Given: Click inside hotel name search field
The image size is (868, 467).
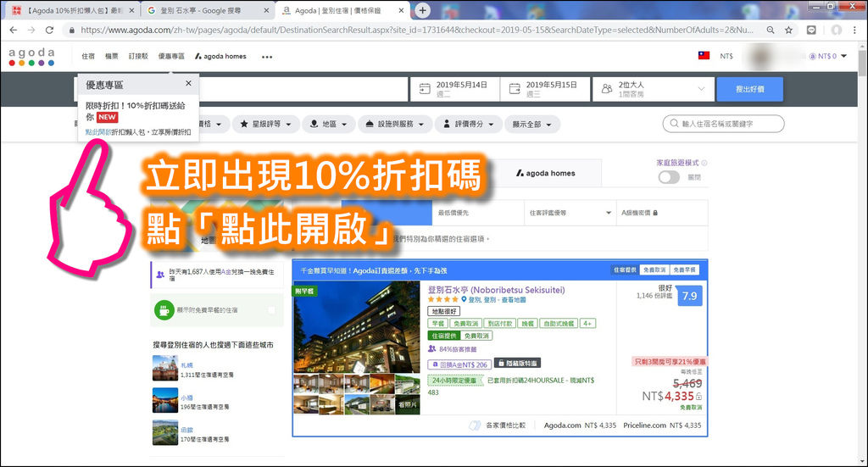Looking at the screenshot, I should pyautogui.click(x=723, y=124).
